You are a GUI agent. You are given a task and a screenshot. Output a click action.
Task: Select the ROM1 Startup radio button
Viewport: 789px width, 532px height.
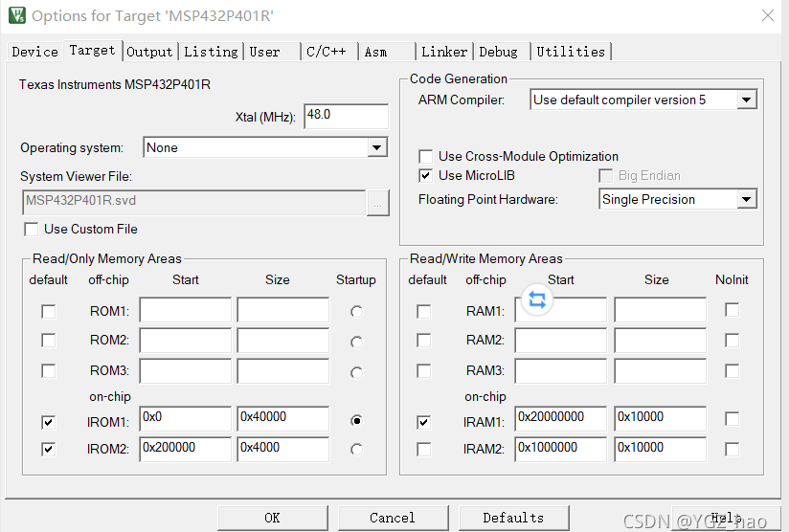point(356,312)
